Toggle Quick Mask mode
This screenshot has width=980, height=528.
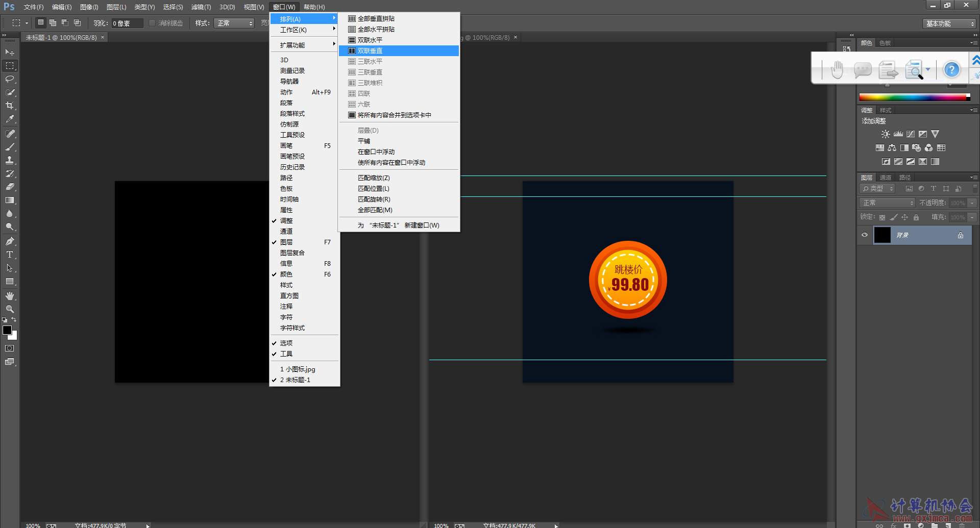pyautogui.click(x=10, y=348)
